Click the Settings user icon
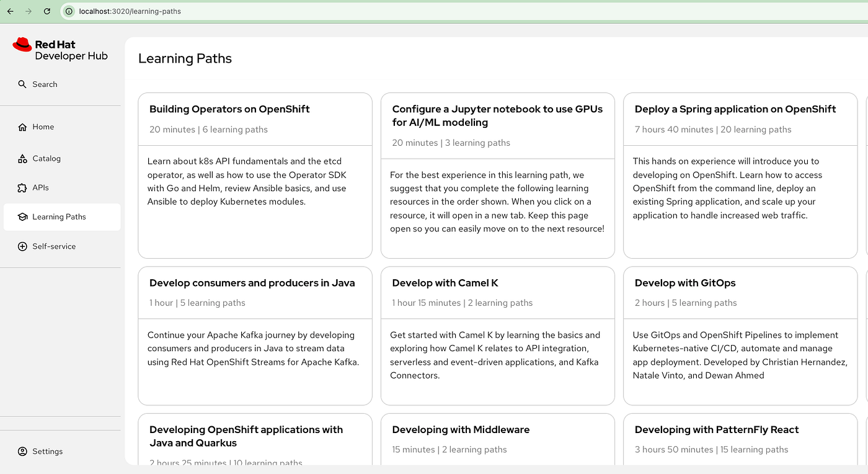 tap(22, 452)
